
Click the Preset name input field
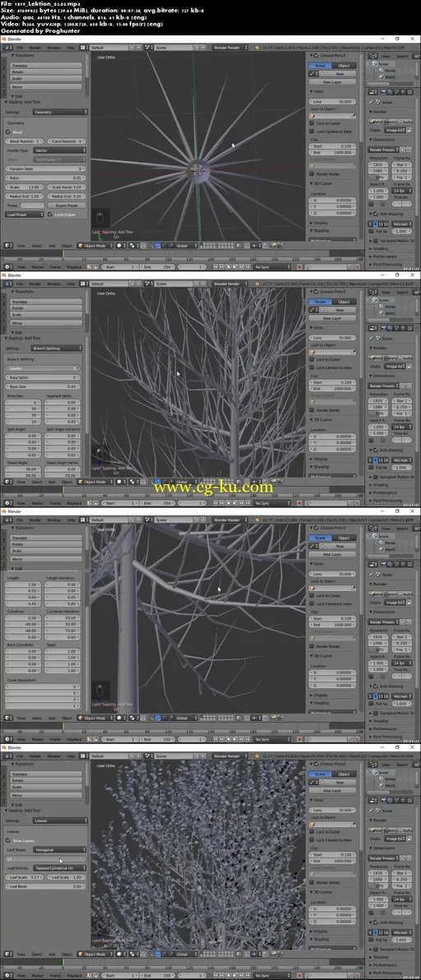(x=33, y=205)
